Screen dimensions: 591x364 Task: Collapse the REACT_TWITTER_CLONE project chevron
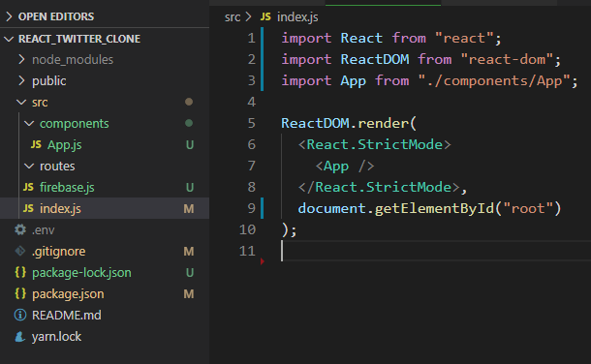(9, 39)
